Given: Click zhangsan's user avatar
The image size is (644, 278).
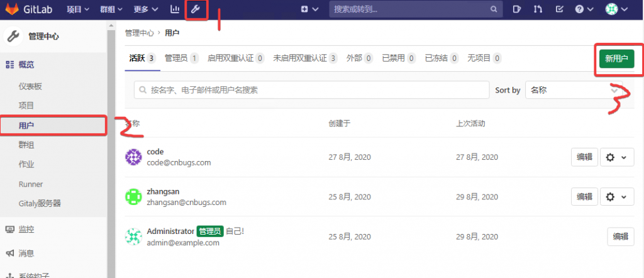Looking at the screenshot, I should 133,196.
